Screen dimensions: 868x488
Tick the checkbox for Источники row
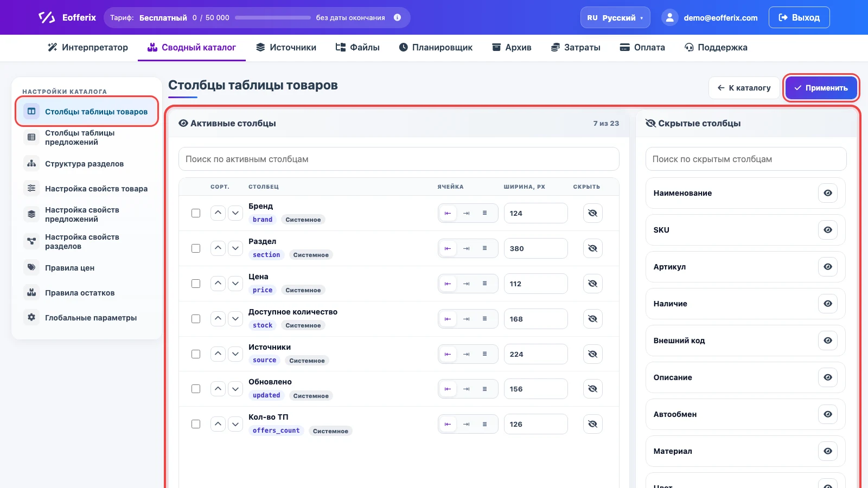click(x=196, y=354)
